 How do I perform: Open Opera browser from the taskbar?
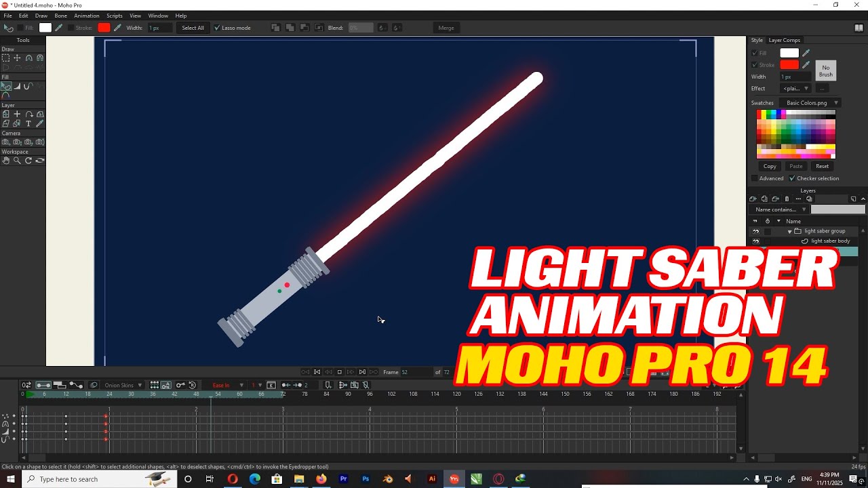click(x=233, y=479)
